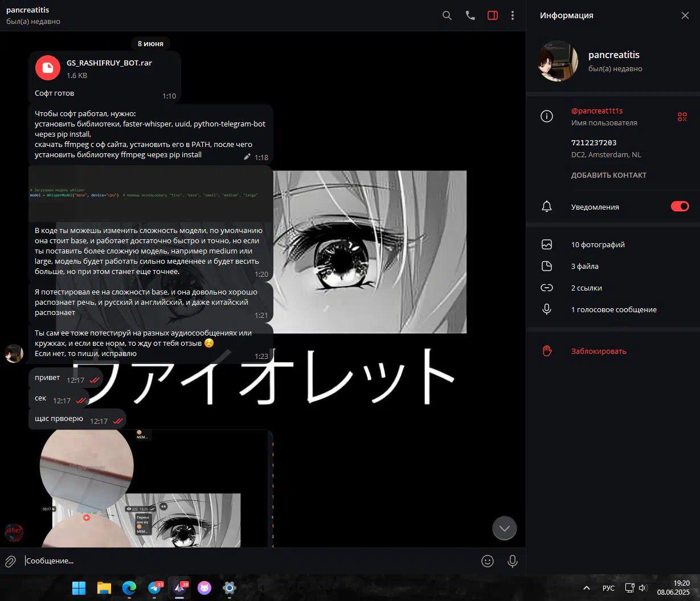Toggle the Уведомления switch
The height and width of the screenshot is (601, 700).
click(679, 206)
